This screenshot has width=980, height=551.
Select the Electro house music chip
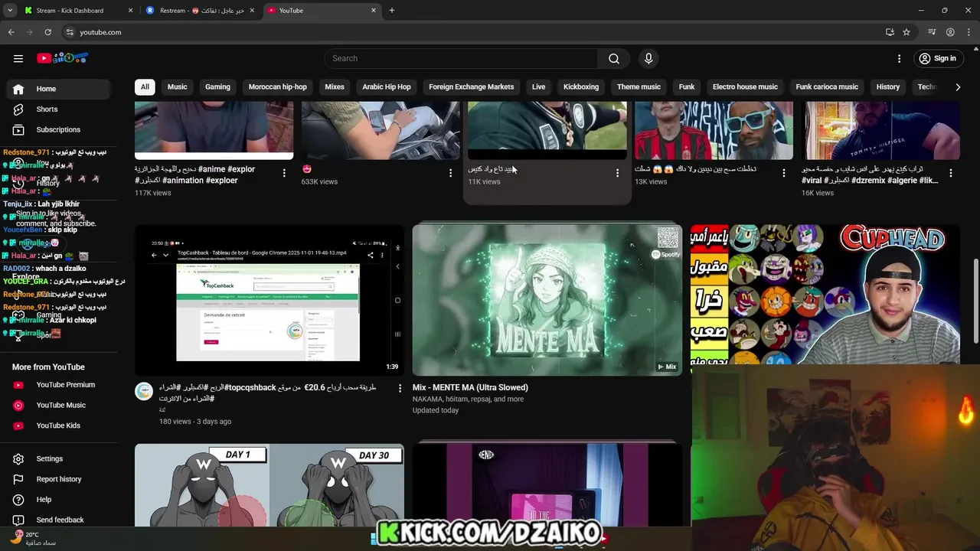745,87
